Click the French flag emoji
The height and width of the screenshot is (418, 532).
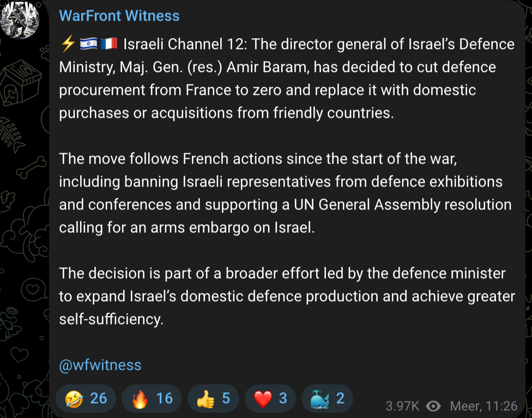pos(108,44)
